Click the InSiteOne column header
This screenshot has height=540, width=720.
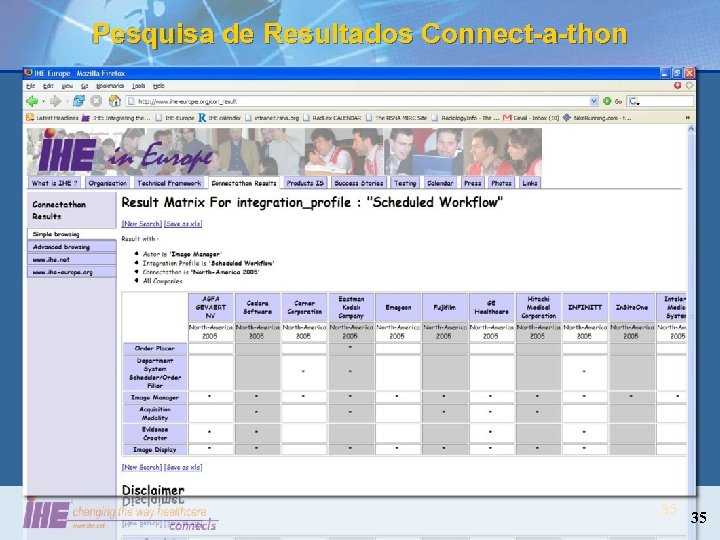point(632,307)
